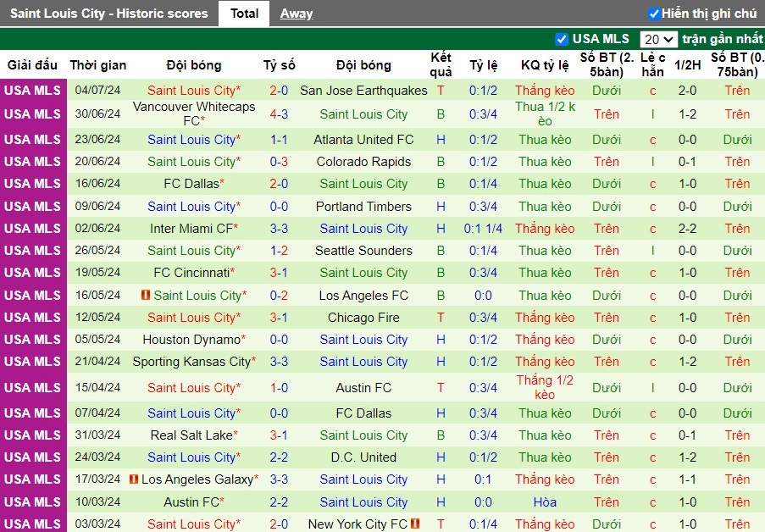Select the date 23/06/24
The image size is (765, 532).
tap(97, 140)
